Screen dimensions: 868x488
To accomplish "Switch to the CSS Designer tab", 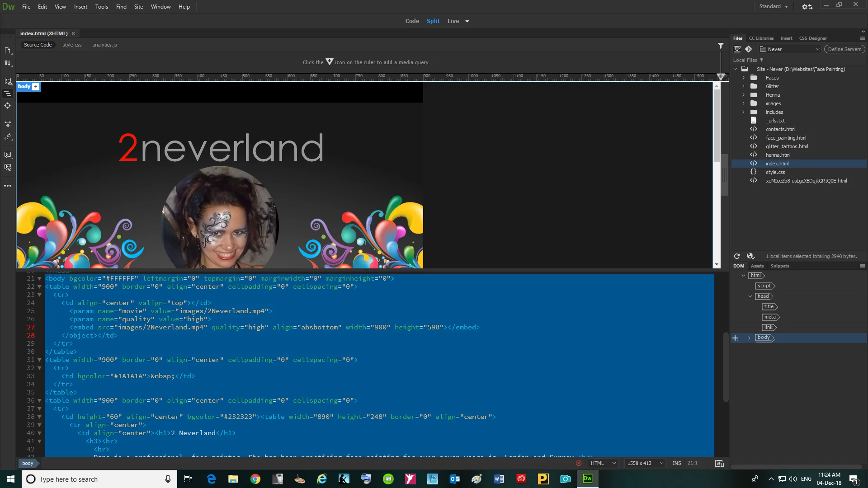I will (812, 38).
